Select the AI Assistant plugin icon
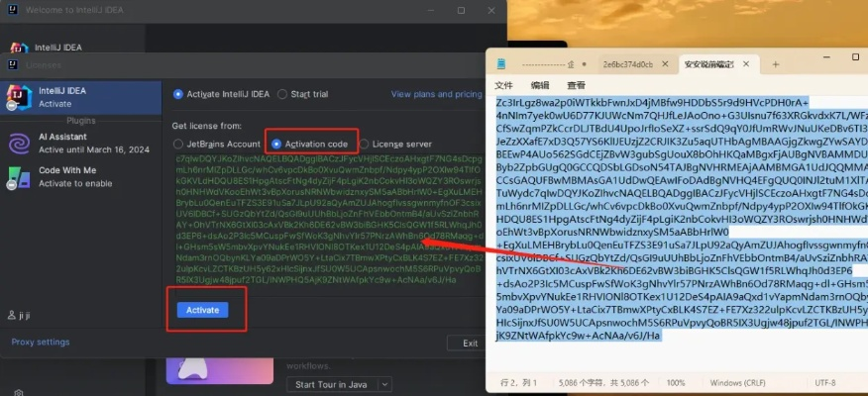The image size is (868, 396). (20, 144)
